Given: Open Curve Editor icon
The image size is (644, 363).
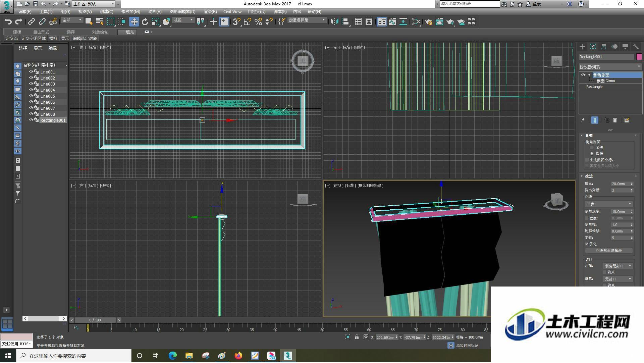Looking at the screenshot, I should 392,22.
